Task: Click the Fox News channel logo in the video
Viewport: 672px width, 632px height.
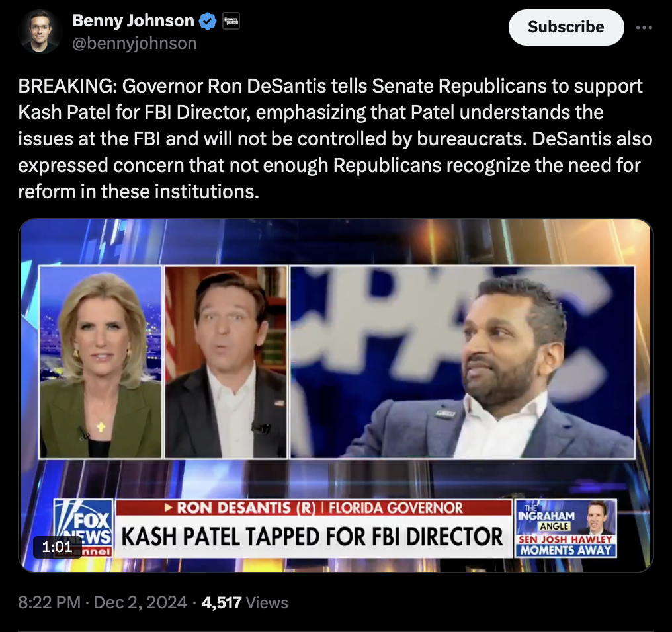Action: 83,528
